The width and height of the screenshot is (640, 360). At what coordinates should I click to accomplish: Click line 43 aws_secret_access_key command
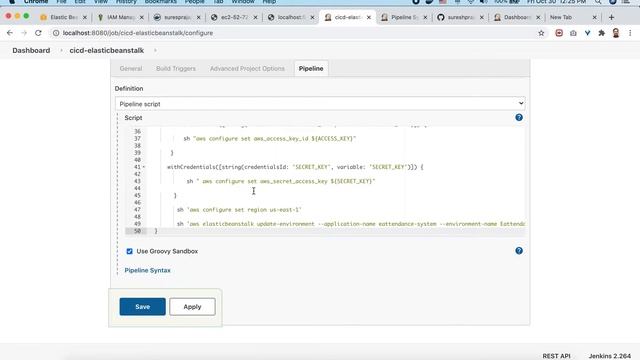[281, 181]
